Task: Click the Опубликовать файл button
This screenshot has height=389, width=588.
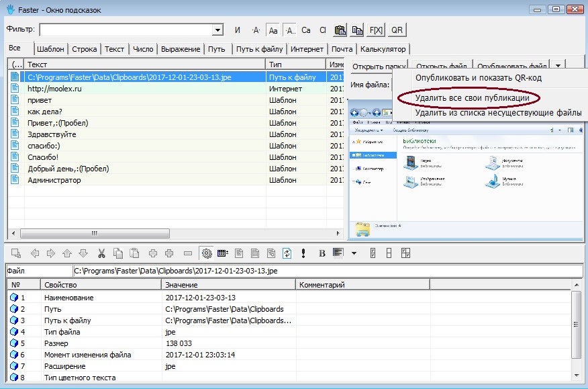Action: [x=511, y=67]
